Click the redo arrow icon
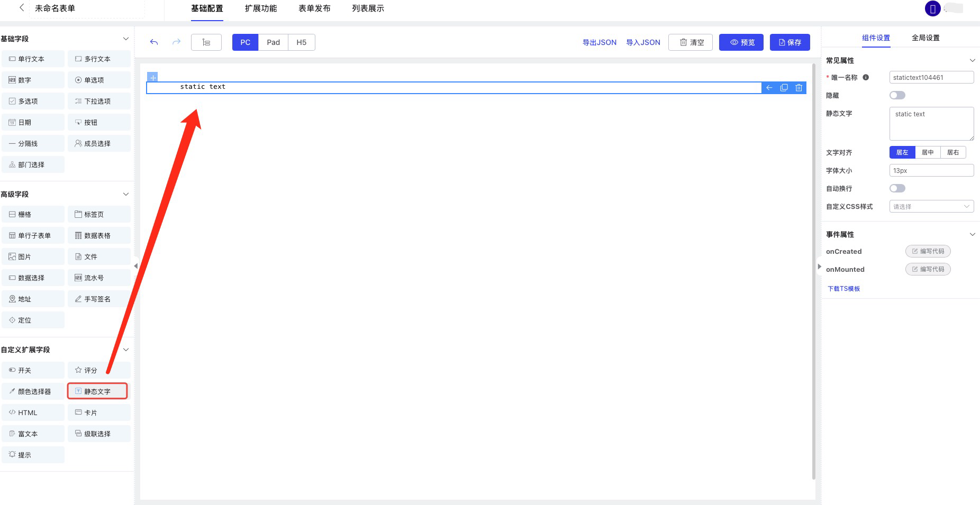 pos(176,42)
